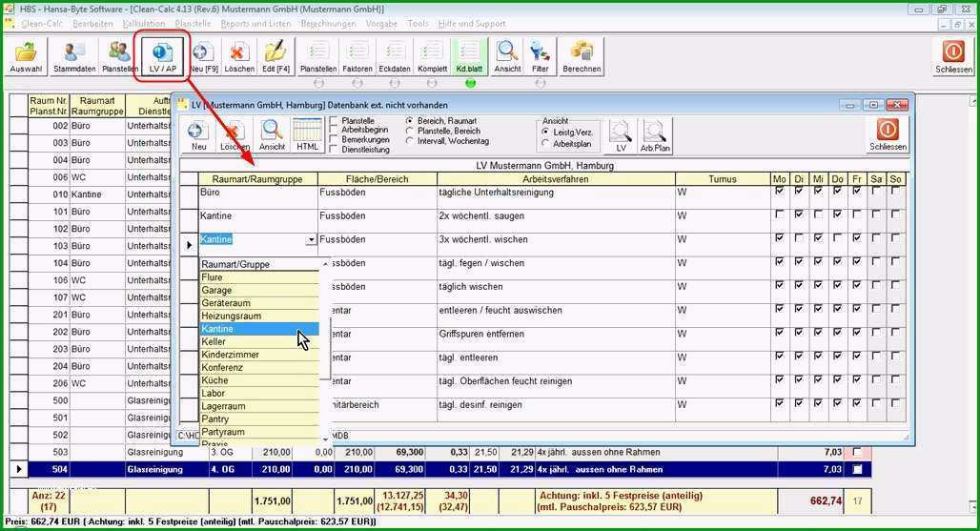Image resolution: width=980 pixels, height=531 pixels.
Task: Choose Garage from the Raumart list
Action: [x=259, y=291]
